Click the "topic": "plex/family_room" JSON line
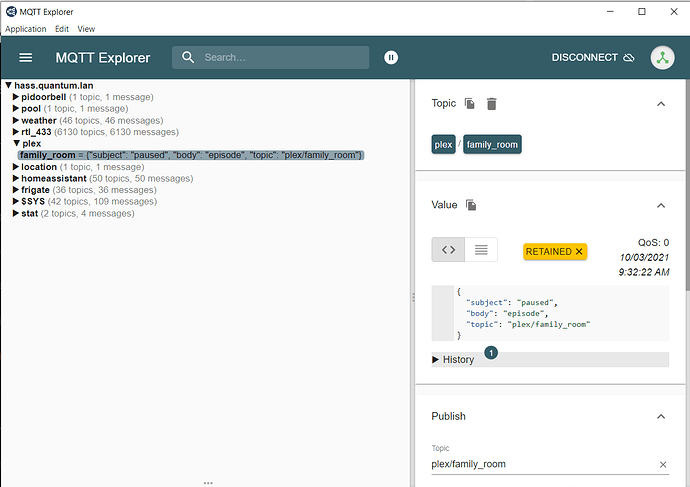 pos(528,325)
